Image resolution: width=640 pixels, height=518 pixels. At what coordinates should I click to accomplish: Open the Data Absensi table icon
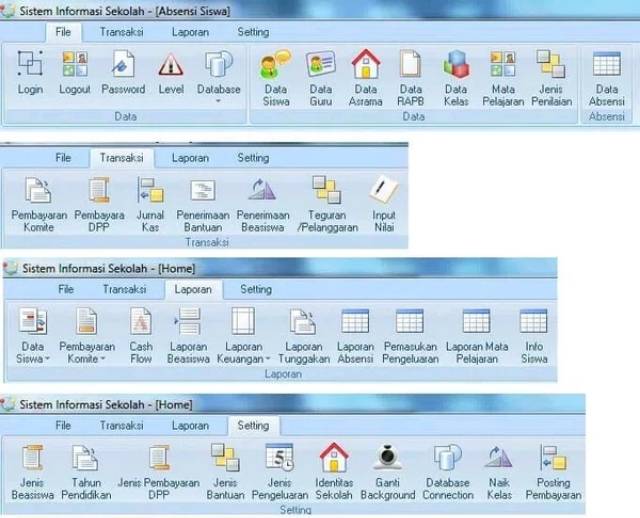pos(606,67)
